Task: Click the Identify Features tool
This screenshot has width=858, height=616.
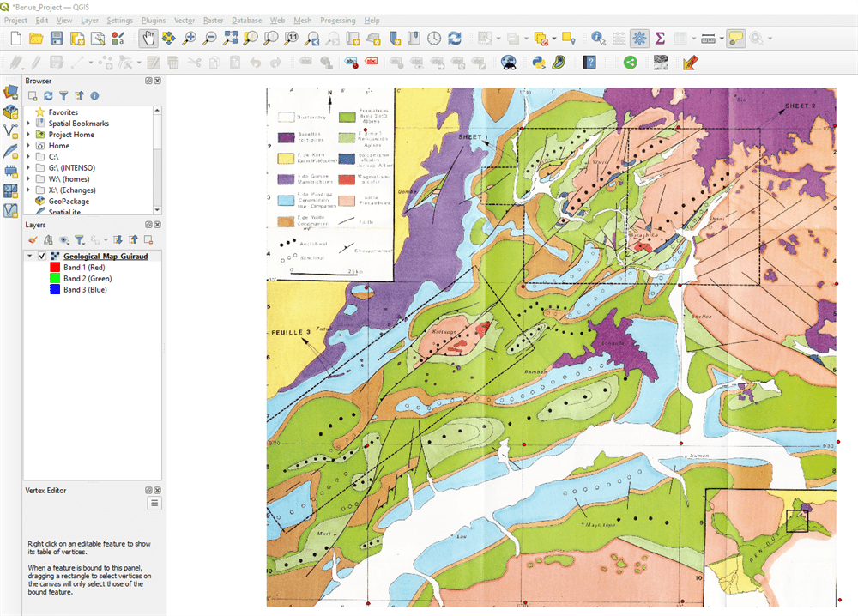Action: pos(598,38)
